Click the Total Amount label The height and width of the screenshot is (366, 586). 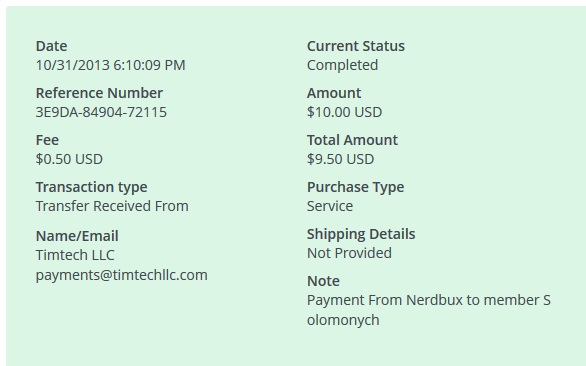pos(352,140)
